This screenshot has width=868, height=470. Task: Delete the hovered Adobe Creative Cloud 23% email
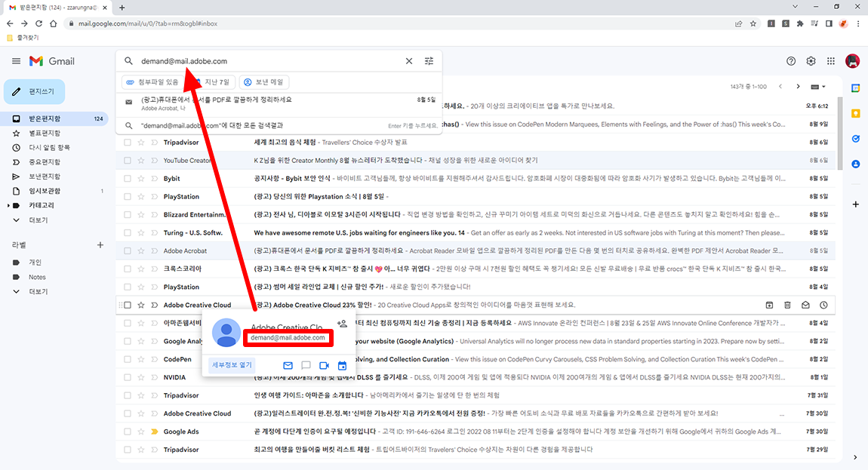(788, 305)
